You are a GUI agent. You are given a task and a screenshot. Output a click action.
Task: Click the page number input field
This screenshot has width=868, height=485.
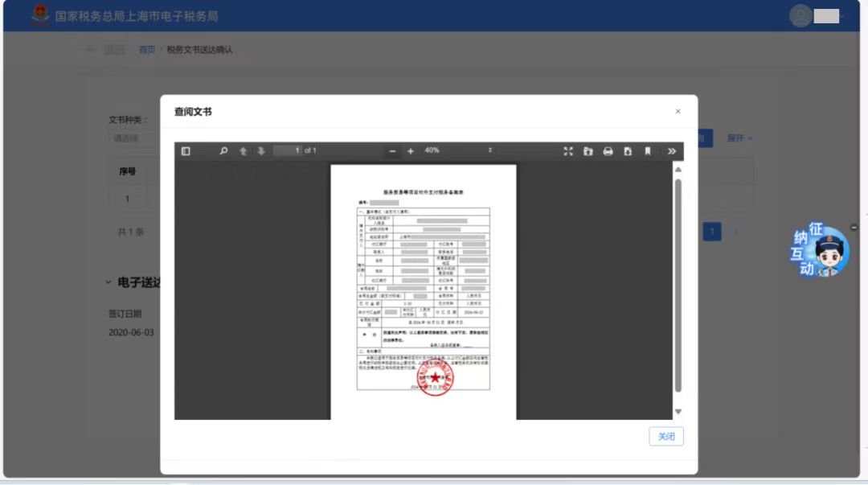[x=287, y=150]
